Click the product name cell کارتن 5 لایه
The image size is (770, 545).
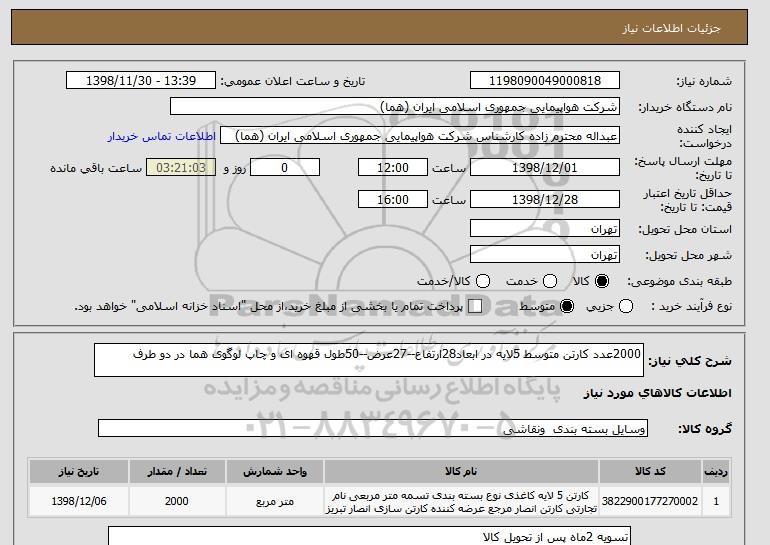pos(461,501)
